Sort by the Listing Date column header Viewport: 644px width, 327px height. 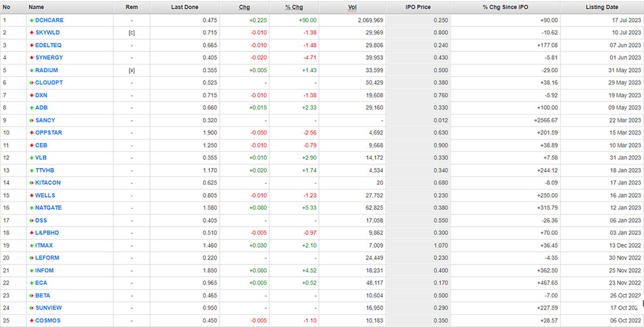(602, 7)
